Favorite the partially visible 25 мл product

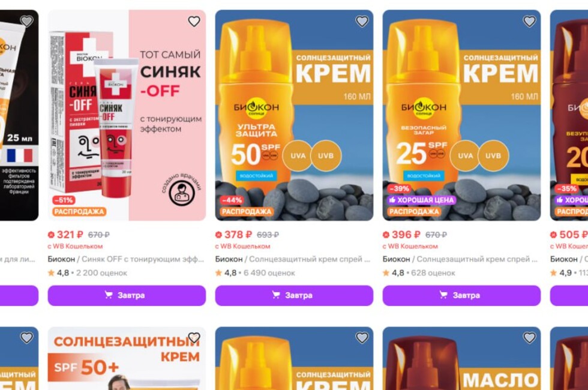pyautogui.click(x=26, y=22)
